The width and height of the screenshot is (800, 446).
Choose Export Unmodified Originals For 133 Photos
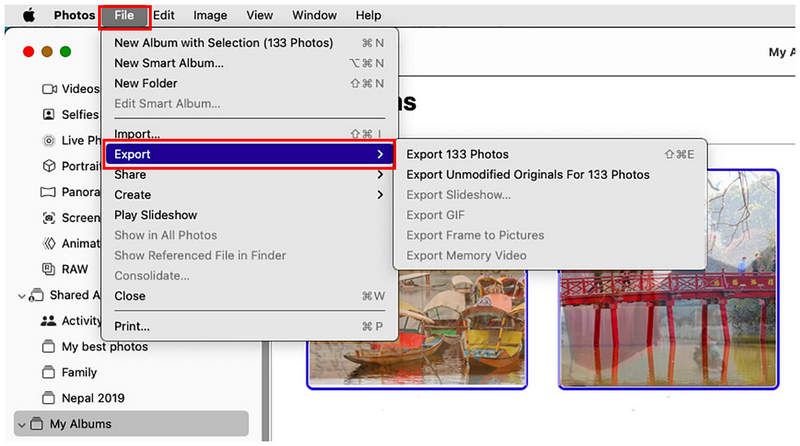(x=550, y=175)
